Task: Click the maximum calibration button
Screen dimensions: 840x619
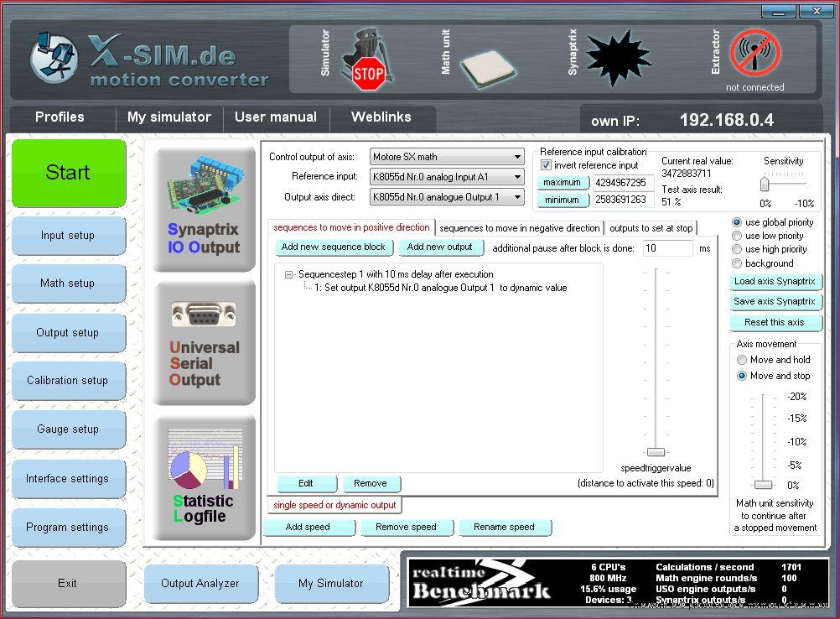Action: [x=563, y=183]
